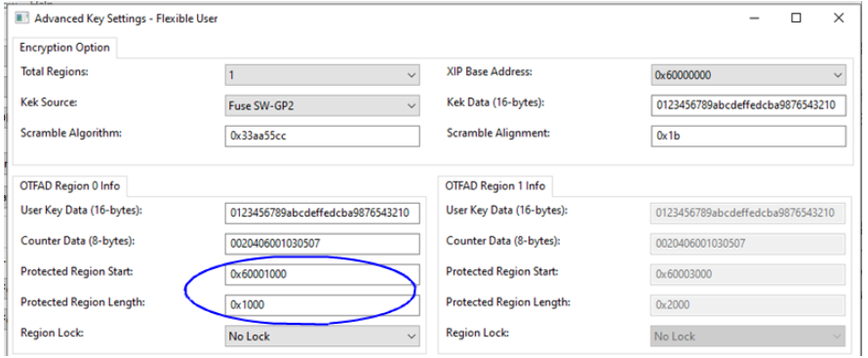Focus the Kek Data 16-bytes field
The image size is (868, 358).
tap(748, 105)
